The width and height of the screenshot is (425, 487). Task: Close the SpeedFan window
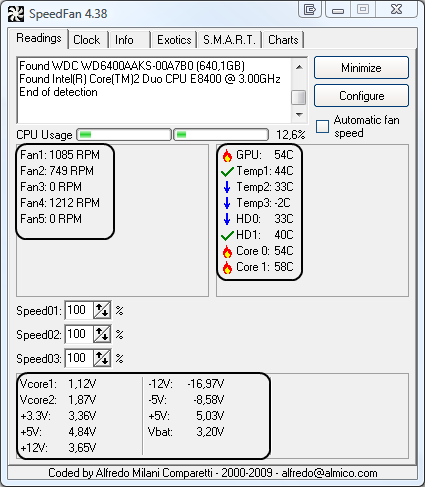click(396, 9)
